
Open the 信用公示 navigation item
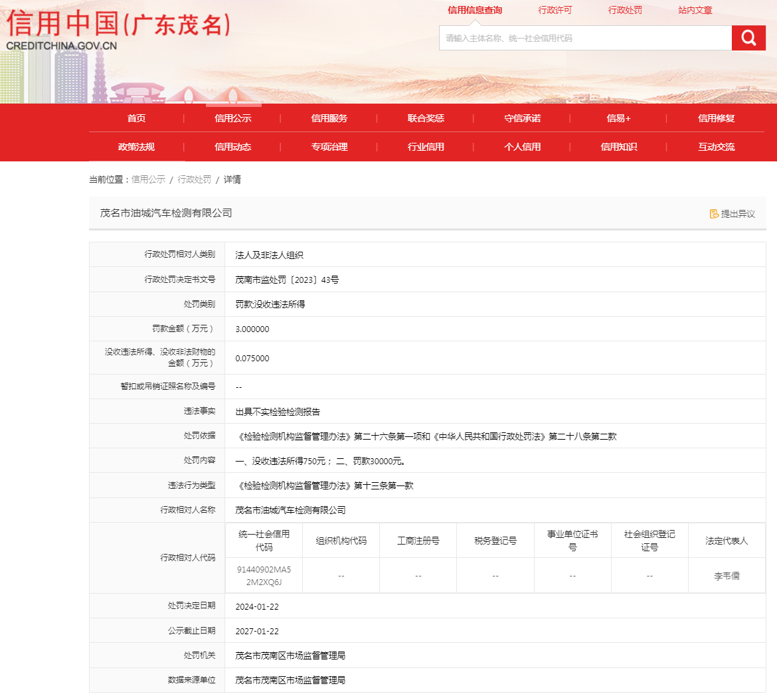pos(233,118)
